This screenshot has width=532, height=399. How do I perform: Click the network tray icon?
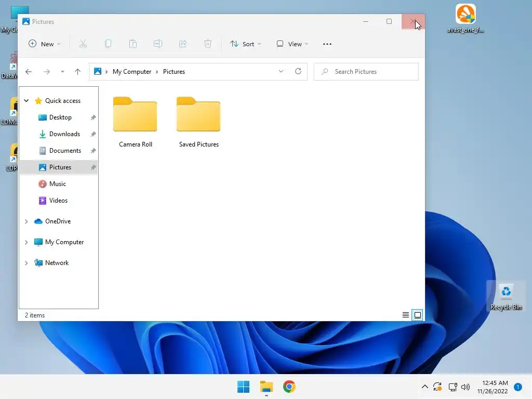(453, 387)
